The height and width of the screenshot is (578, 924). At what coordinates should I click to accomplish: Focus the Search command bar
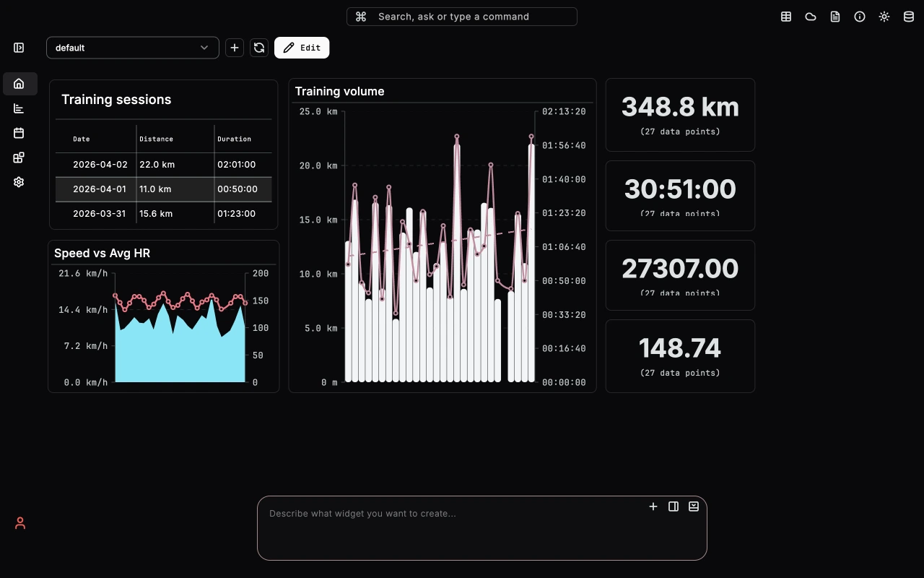[x=461, y=16]
